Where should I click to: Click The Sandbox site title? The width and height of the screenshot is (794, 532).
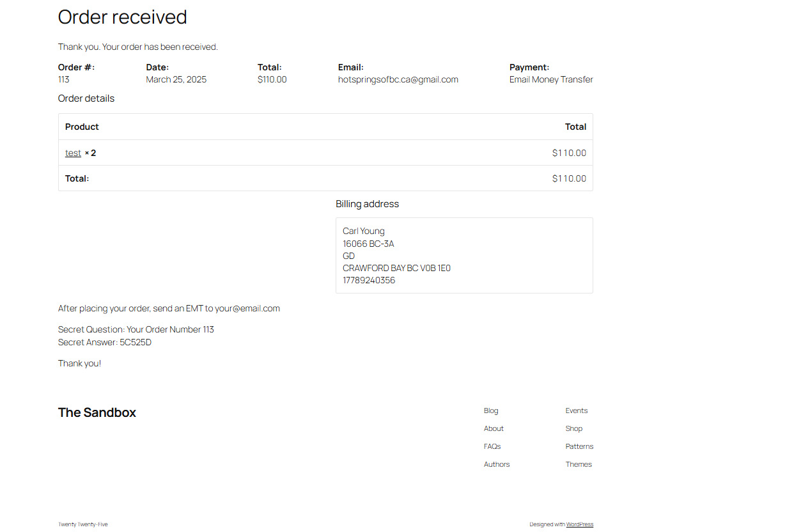coord(97,412)
